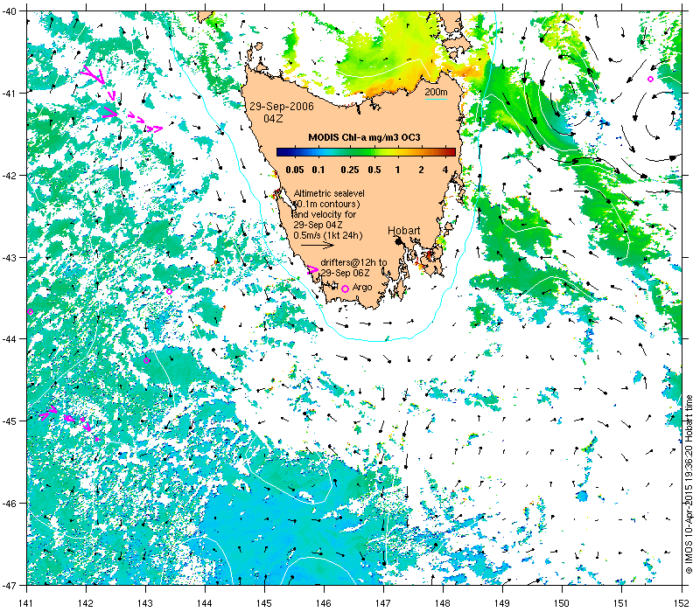Click the 'Hobart' city label
The width and height of the screenshot is (700, 612).
pos(403,231)
